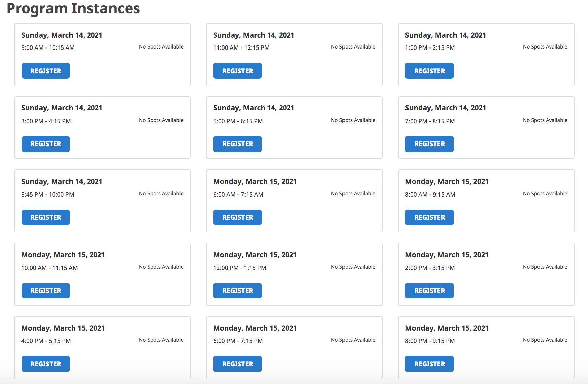Register for Sunday 5:00 PM - 6:15 PM session

click(237, 144)
